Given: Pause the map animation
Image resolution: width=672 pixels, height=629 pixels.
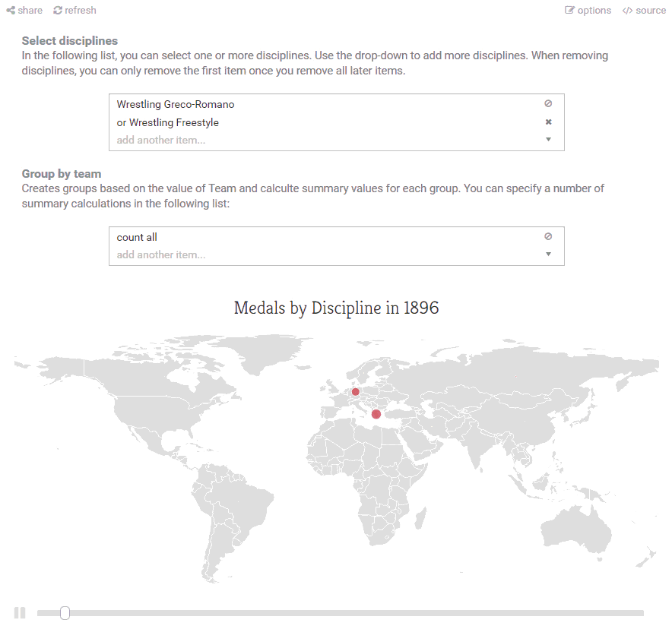Looking at the screenshot, I should (20, 613).
